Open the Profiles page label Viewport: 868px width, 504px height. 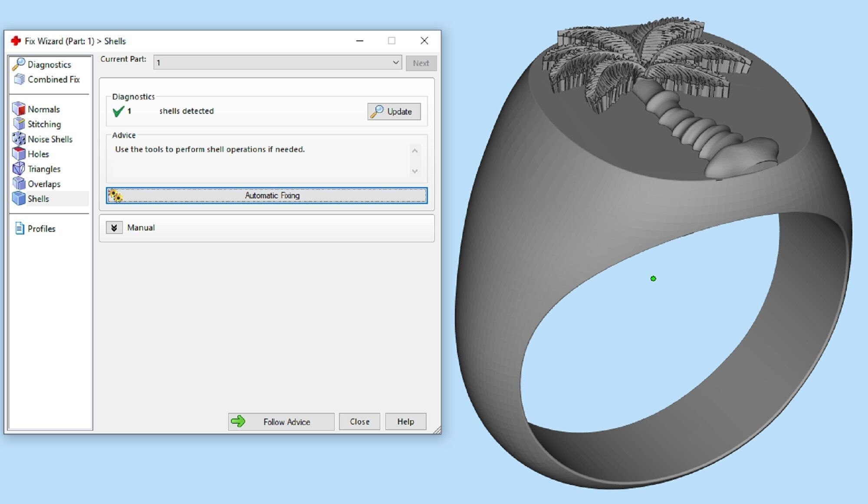(42, 229)
